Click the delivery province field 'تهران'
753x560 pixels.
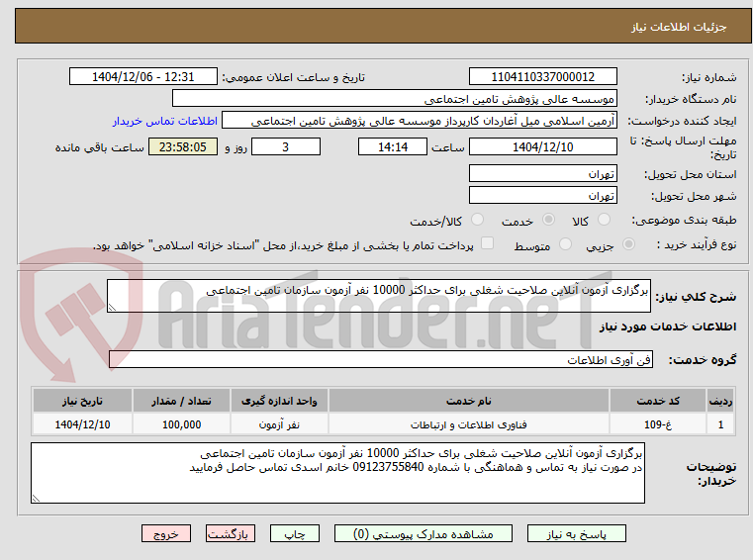pos(542,173)
